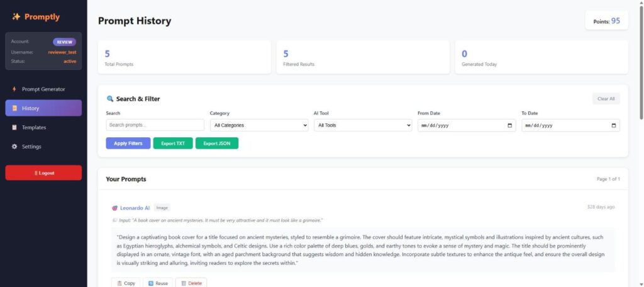Viewport: 644px width, 287px height.
Task: Click the Image tag next to Leonardo AI
Action: coord(162,208)
